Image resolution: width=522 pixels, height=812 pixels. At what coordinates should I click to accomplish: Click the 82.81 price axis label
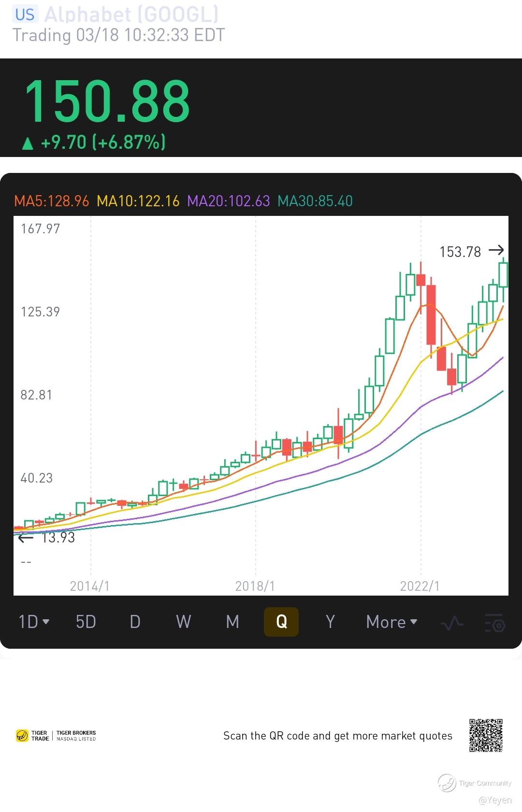(36, 395)
